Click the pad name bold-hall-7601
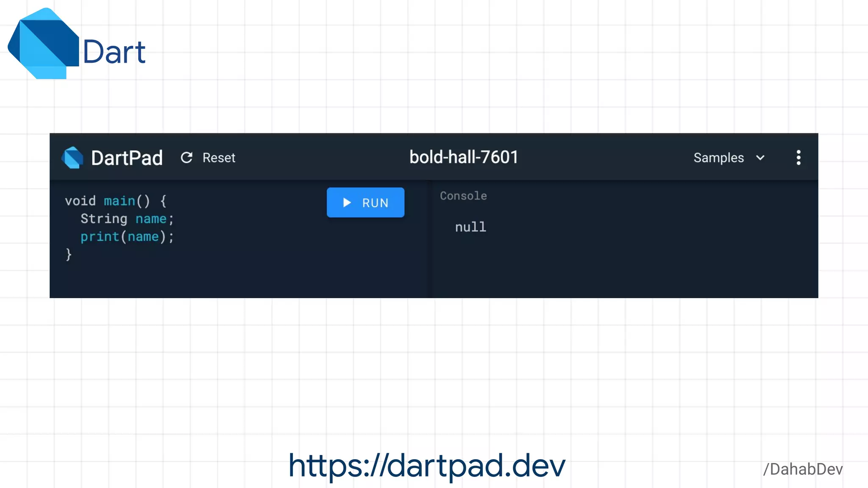The height and width of the screenshot is (488, 868). [x=464, y=157]
